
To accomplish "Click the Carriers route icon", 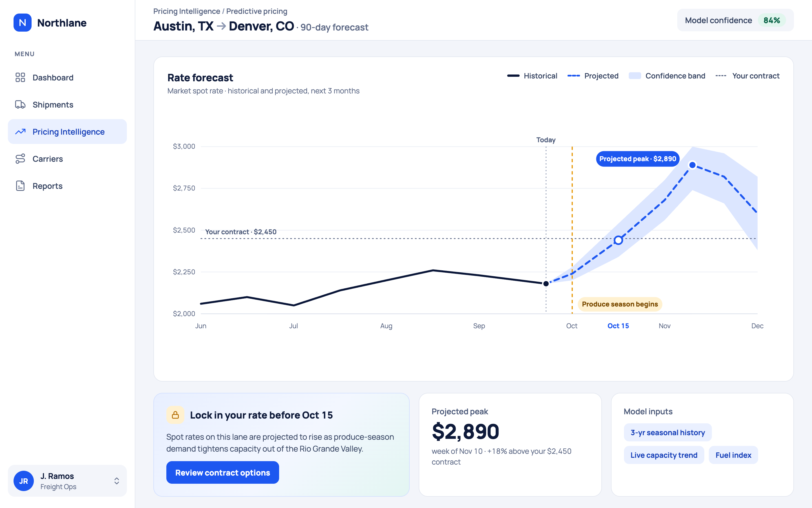I will click(20, 159).
